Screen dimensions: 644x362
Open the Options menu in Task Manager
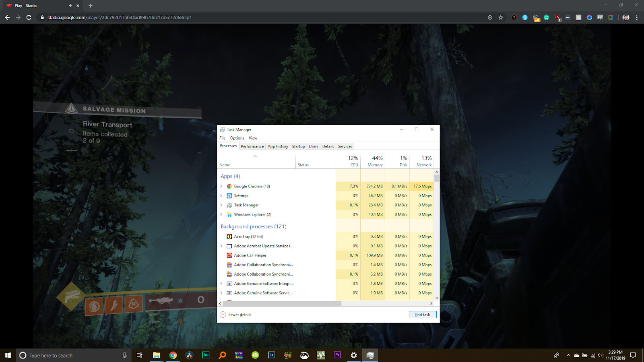coord(237,138)
